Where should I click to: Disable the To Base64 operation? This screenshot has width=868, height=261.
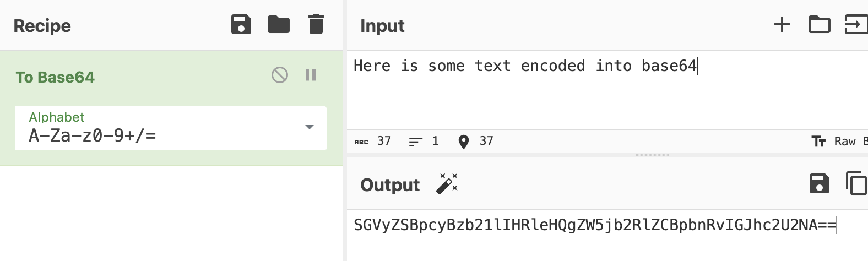point(280,75)
